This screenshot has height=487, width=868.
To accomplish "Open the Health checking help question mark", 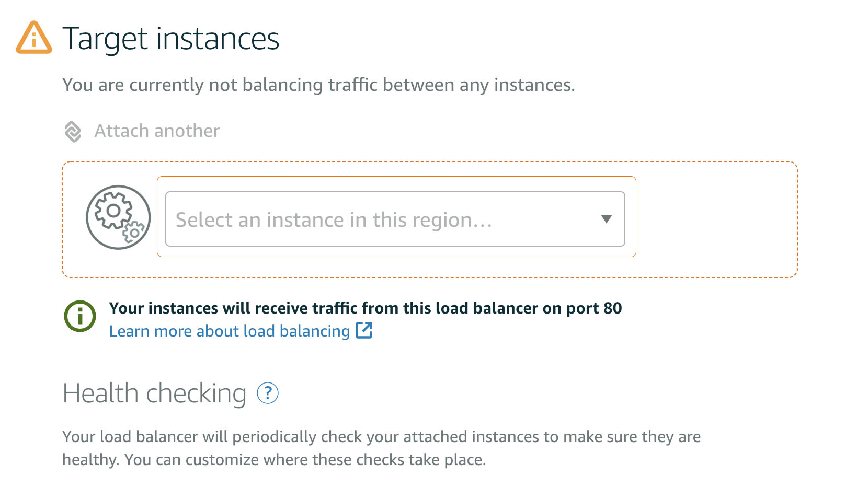I will click(268, 393).
